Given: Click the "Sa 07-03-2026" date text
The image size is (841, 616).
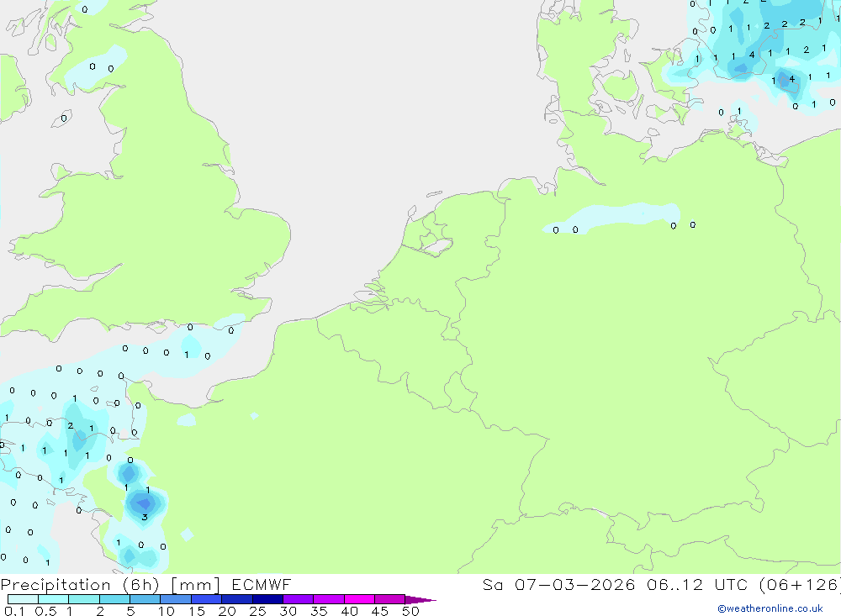Looking at the screenshot, I should (x=558, y=584).
